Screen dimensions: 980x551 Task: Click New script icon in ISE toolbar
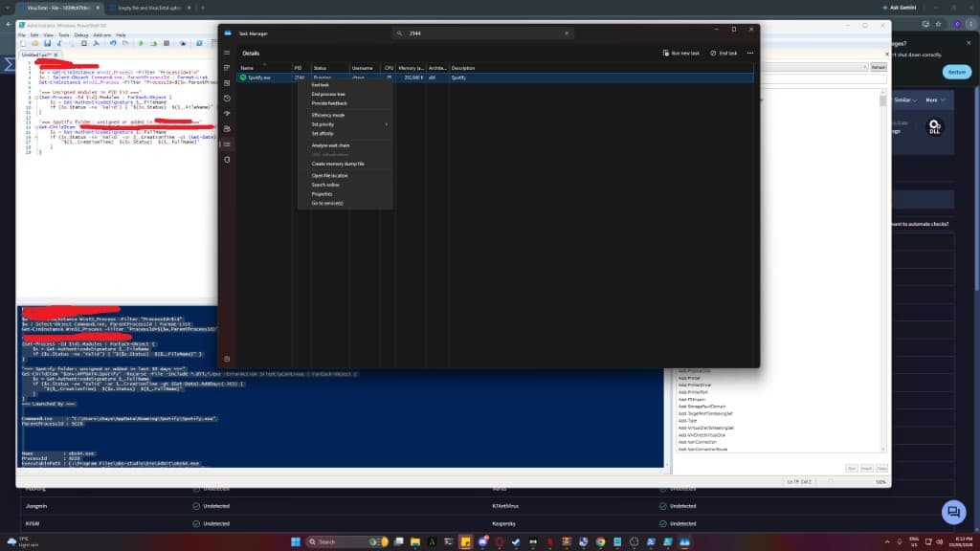pos(23,44)
